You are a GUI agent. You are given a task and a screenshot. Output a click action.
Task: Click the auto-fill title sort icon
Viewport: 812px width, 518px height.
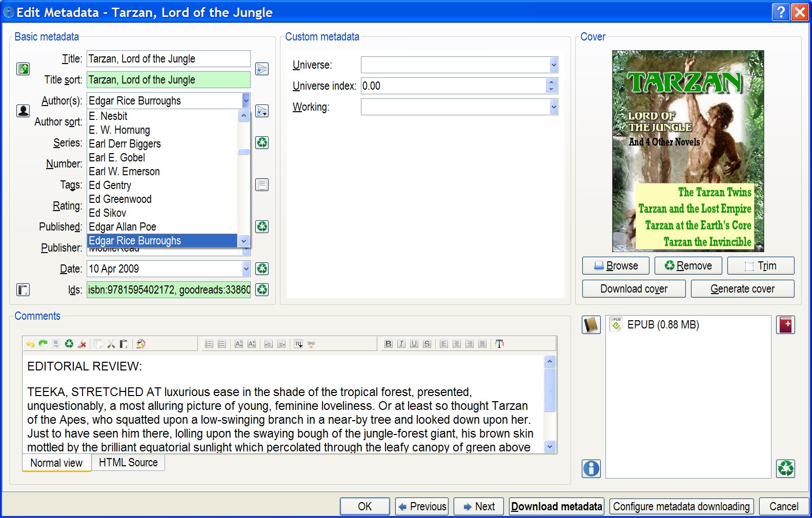262,69
